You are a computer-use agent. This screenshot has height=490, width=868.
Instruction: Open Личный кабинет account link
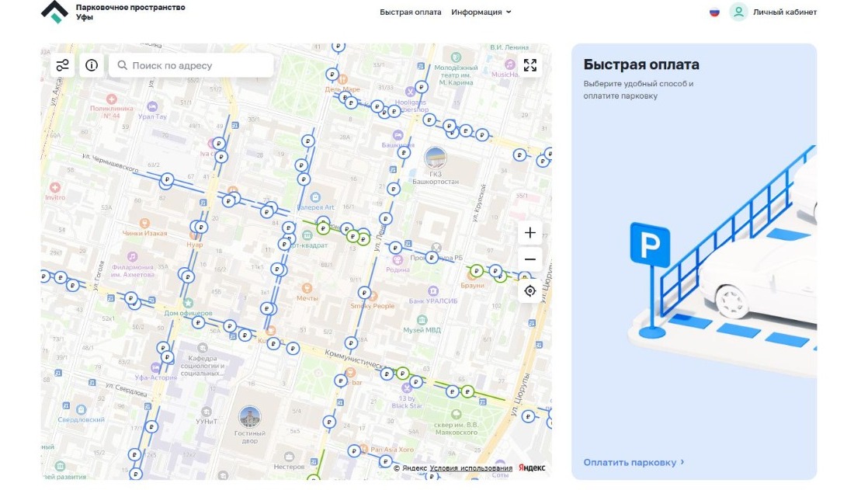[x=784, y=12]
